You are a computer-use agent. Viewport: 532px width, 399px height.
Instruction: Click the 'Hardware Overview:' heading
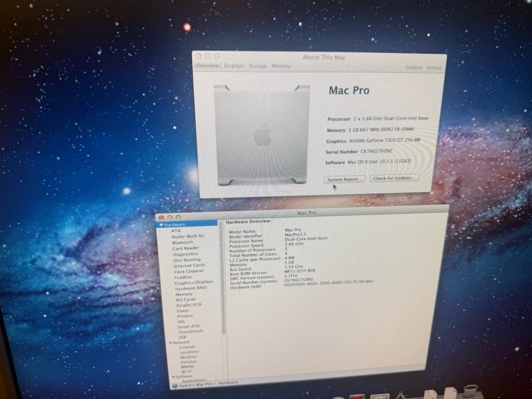248,221
